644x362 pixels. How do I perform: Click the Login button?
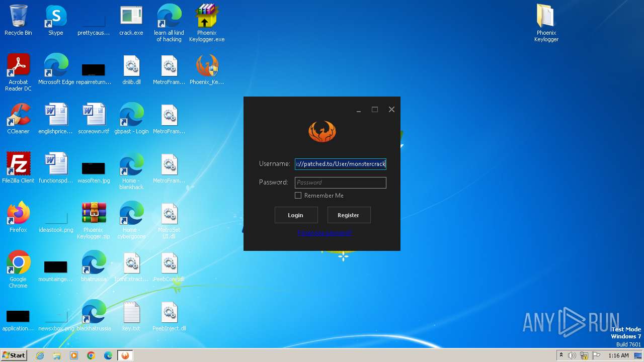pyautogui.click(x=296, y=215)
